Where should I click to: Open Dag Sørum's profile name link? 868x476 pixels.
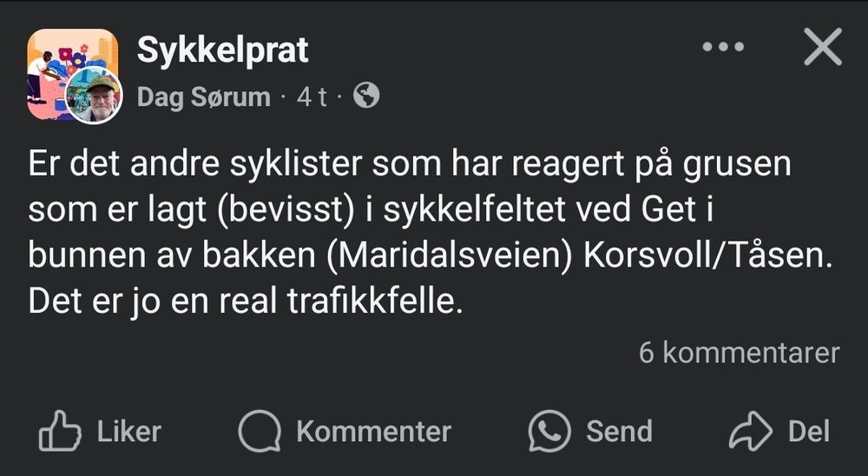203,96
